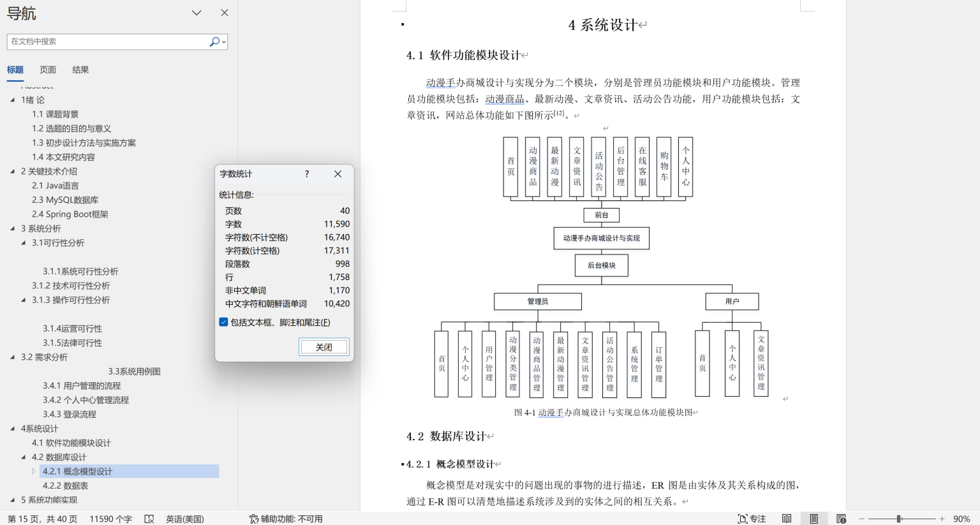Open accessibility checker in status bar

[x=286, y=519]
